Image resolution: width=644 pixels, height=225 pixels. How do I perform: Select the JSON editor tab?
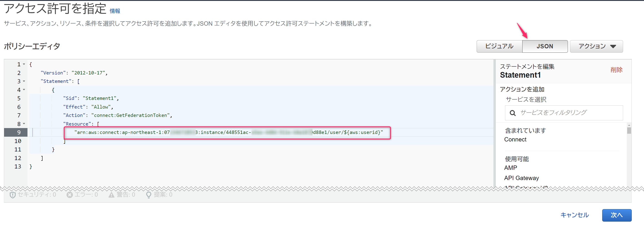545,46
